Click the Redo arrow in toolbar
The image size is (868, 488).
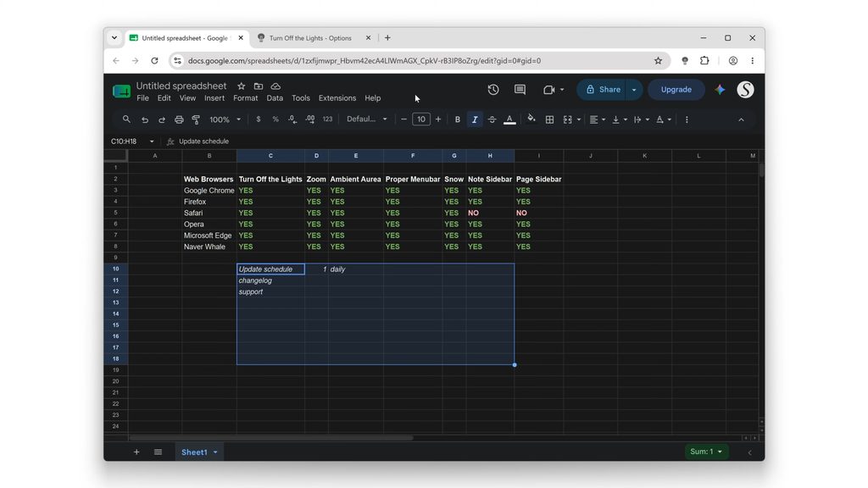[x=162, y=119]
